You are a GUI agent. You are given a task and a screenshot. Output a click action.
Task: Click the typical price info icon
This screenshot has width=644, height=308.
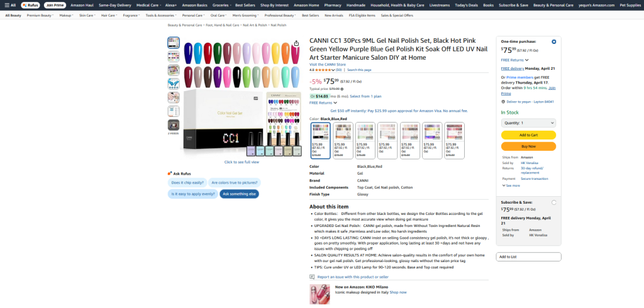coord(342,89)
